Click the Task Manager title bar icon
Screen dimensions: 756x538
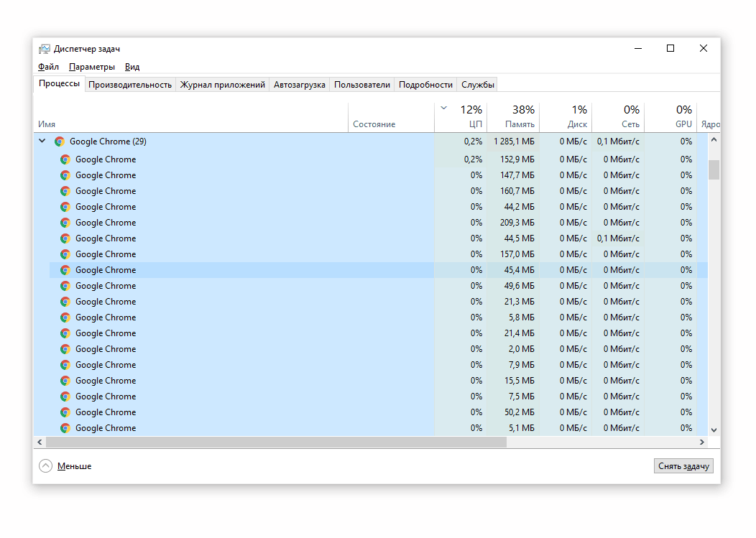pos(45,49)
